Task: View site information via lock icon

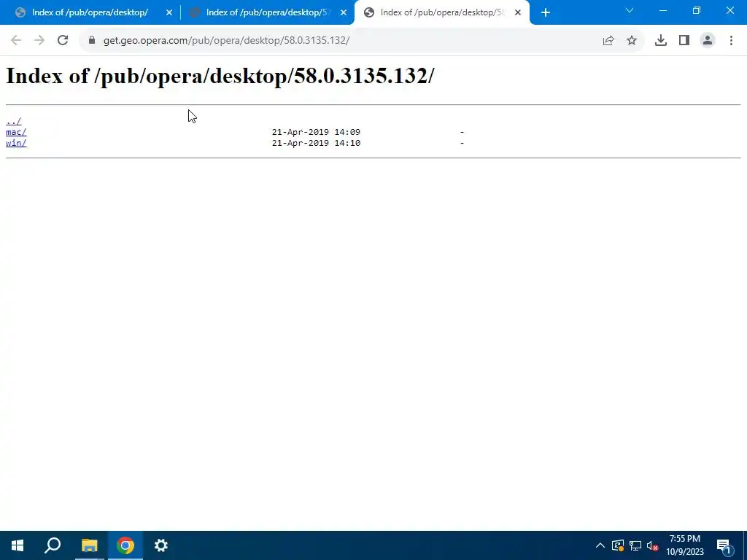Action: pos(92,41)
